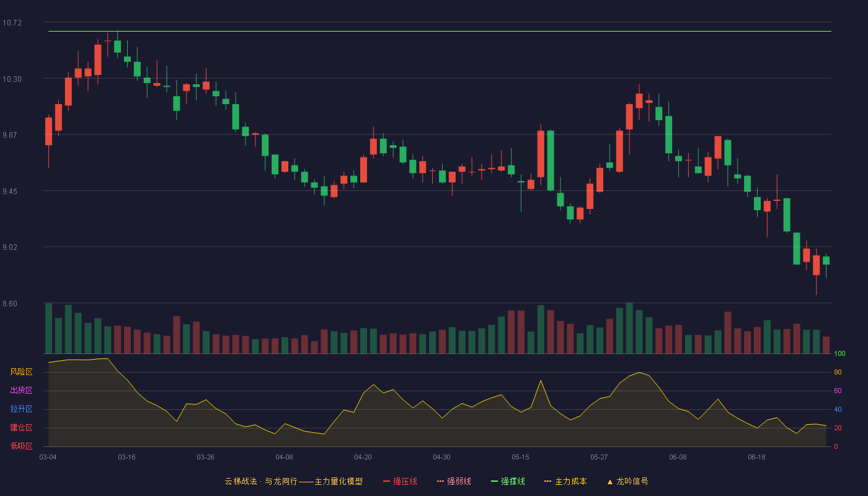
Task: Click the 06-08 date label
Action: coord(678,457)
